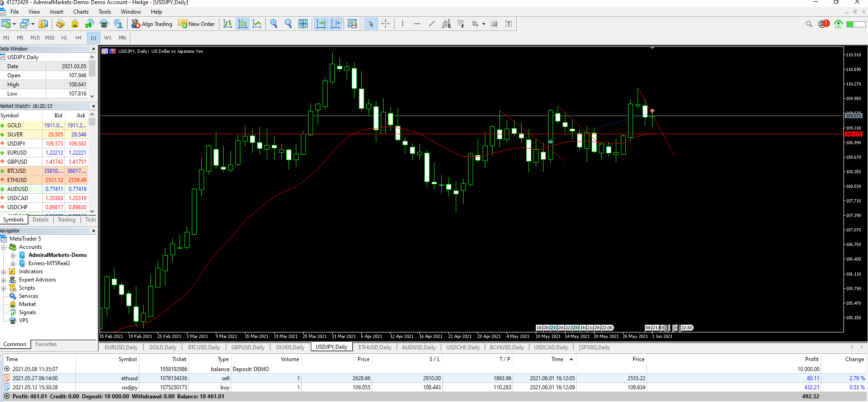Viewport: 868px width, 402px height.
Task: Select the trendline drawing tool
Action: (x=432, y=24)
